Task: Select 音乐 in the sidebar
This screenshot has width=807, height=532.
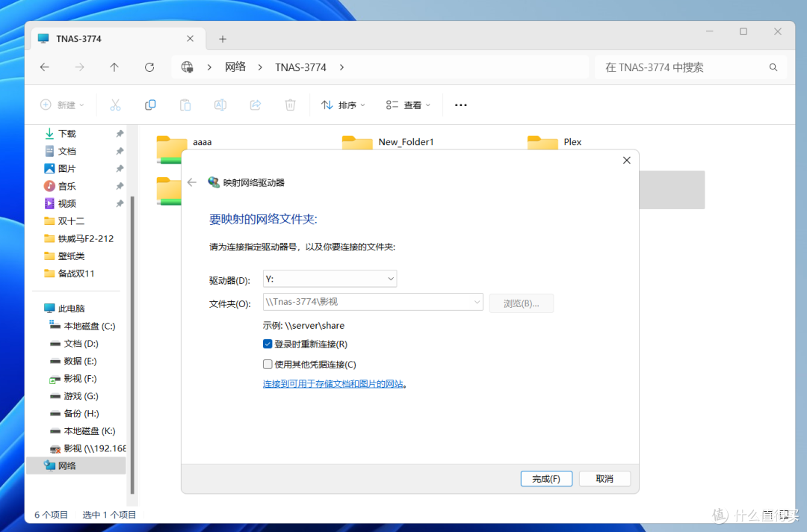Action: click(x=67, y=186)
